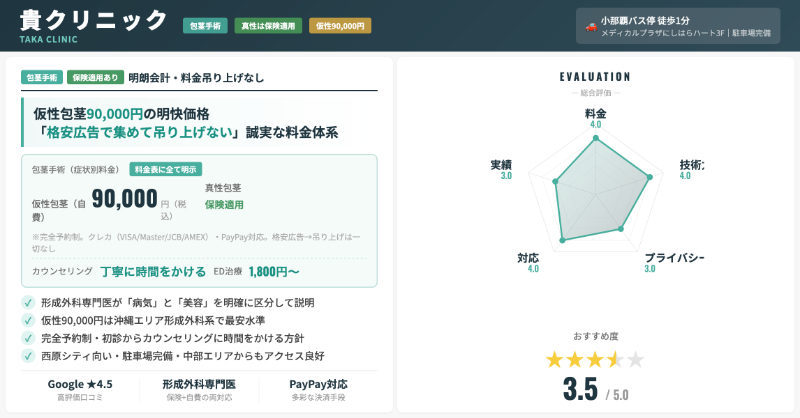Click first checkmark icon about 形成外科専門医
The height and width of the screenshot is (418, 800).
[x=27, y=303]
